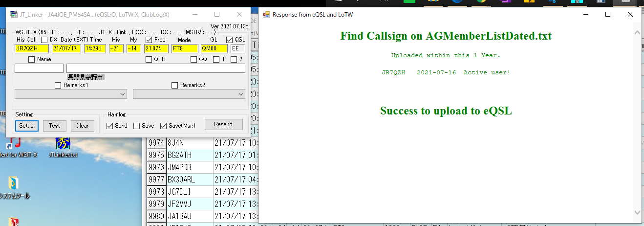This screenshot has height=226, width=644.
Task: Click the JT_Linker window title icon
Action: 13,15
